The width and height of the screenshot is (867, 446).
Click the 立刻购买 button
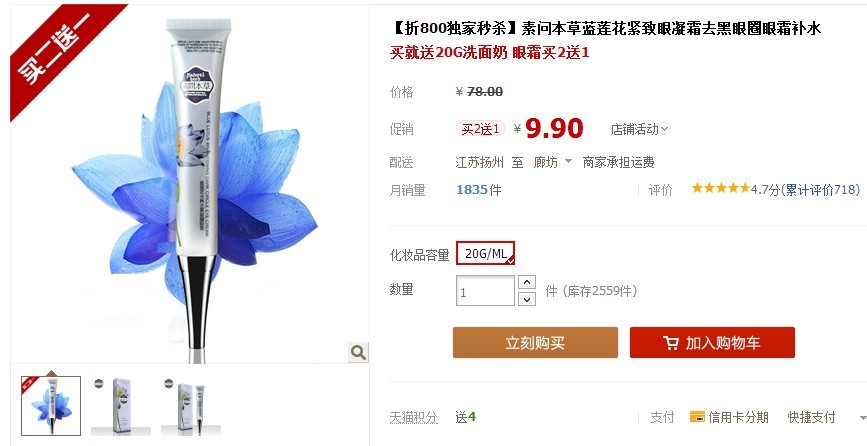[x=535, y=343]
